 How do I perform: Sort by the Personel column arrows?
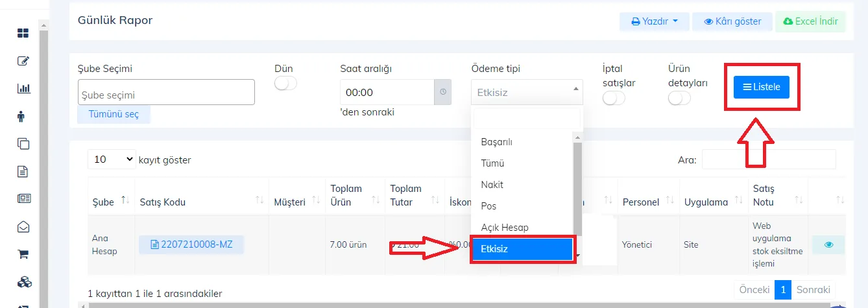point(670,201)
